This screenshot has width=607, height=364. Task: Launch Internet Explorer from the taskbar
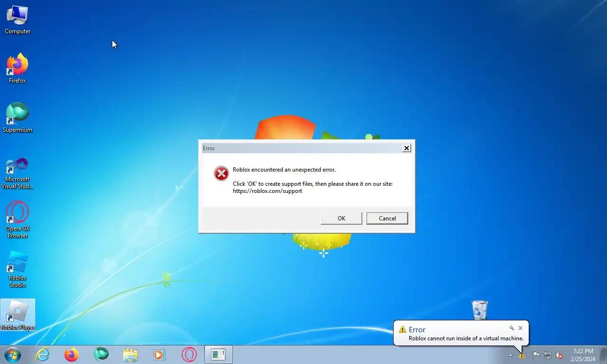tap(43, 355)
